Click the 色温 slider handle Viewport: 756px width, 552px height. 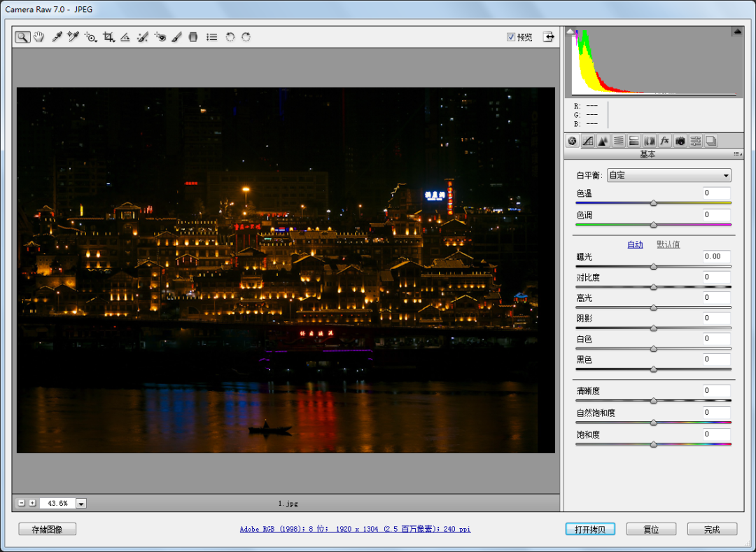(x=653, y=203)
